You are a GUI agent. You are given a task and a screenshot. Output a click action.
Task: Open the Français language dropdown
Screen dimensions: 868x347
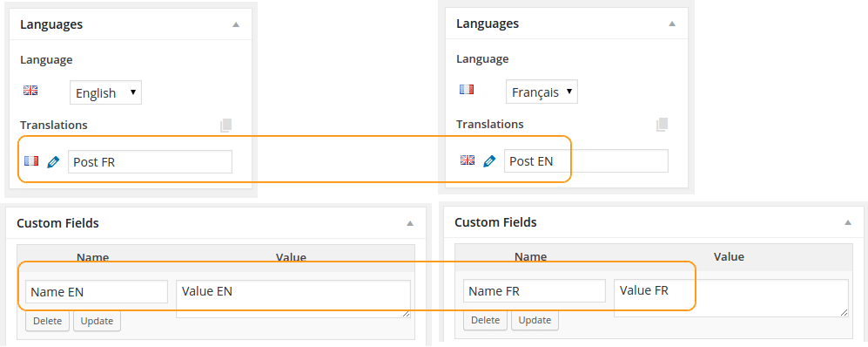[x=542, y=92]
